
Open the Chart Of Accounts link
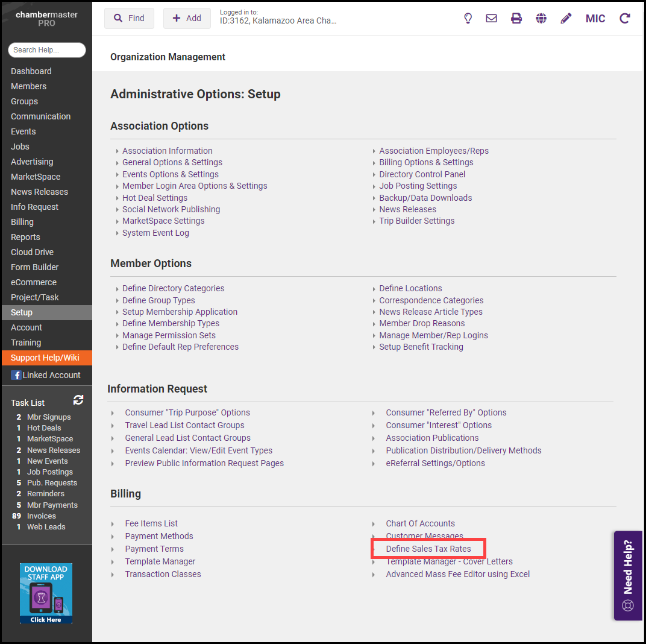pos(420,523)
